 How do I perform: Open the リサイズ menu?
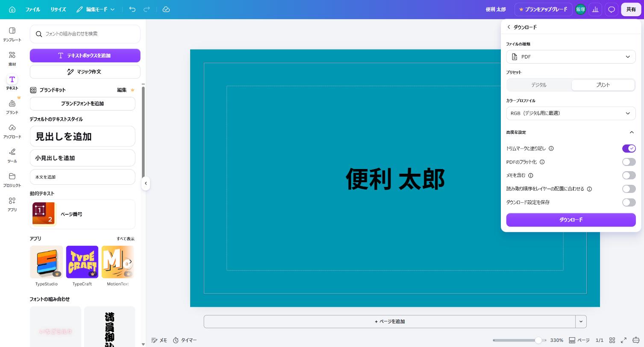coord(58,9)
